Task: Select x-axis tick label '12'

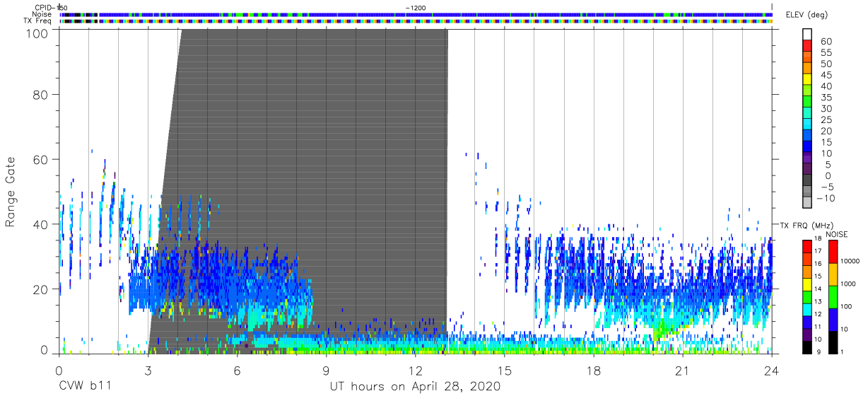Action: (x=415, y=371)
